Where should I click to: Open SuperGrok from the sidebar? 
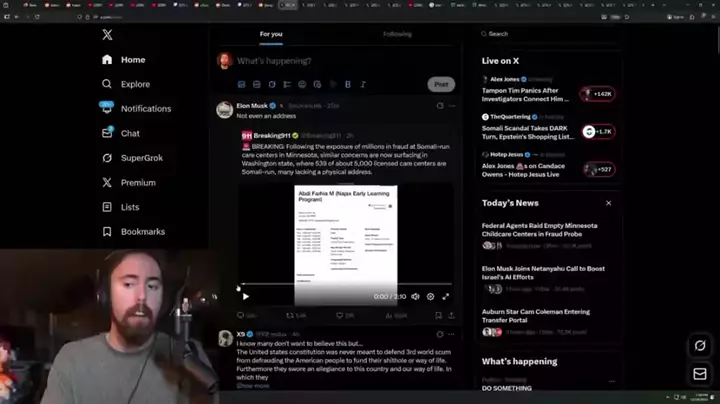141,158
